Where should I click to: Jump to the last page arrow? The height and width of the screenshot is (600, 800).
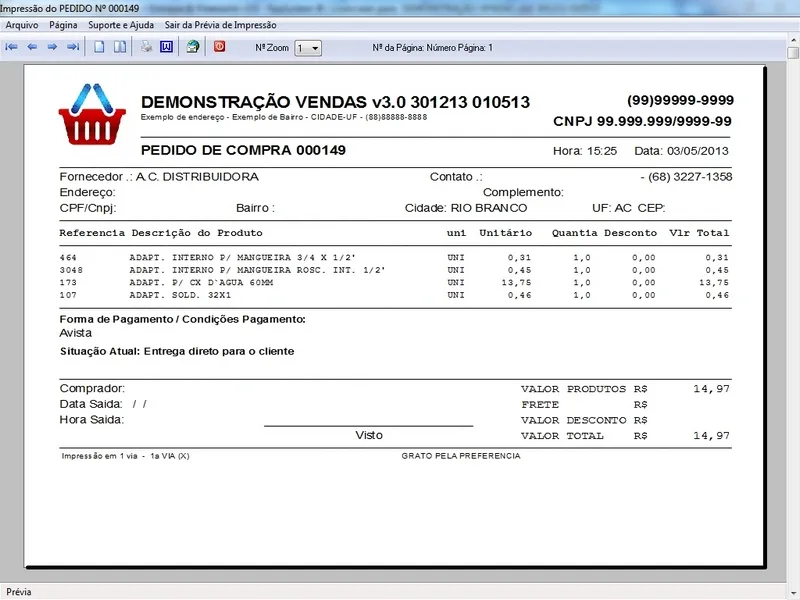72,47
